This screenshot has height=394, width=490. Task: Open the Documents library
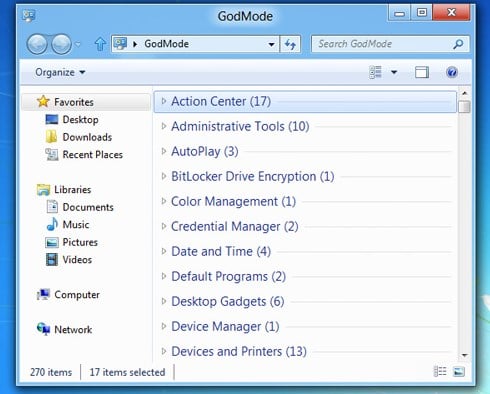pyautogui.click(x=88, y=207)
